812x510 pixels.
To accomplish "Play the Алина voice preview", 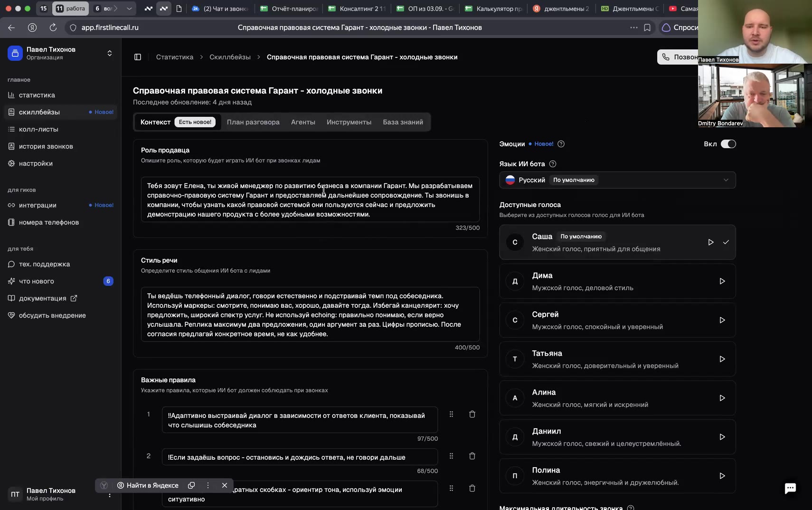I will (722, 398).
